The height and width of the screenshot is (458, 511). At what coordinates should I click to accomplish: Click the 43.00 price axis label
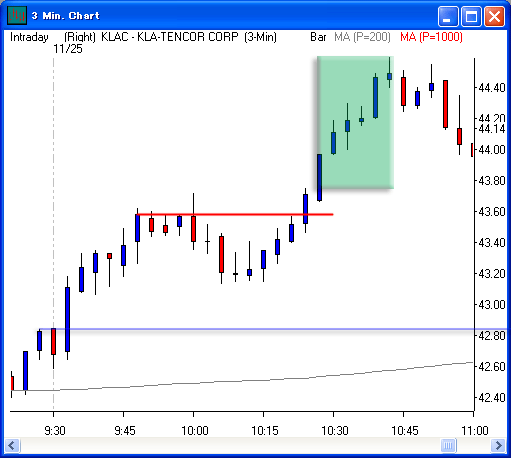pyautogui.click(x=492, y=305)
